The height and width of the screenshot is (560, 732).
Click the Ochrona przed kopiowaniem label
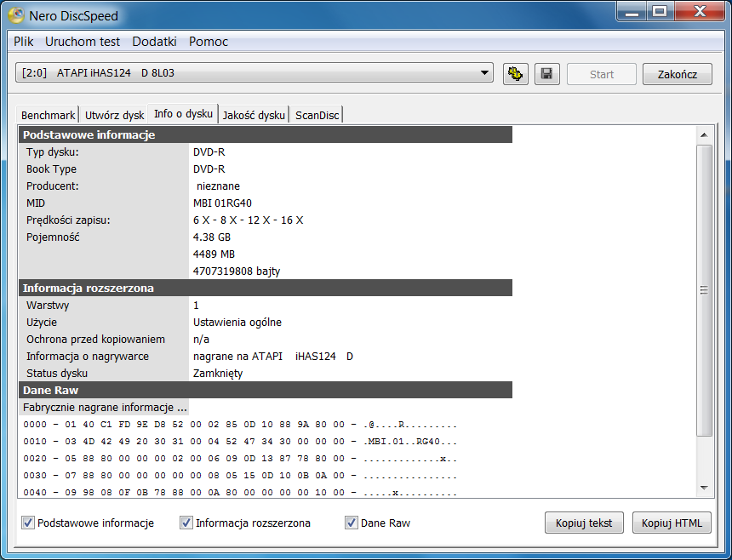click(95, 340)
